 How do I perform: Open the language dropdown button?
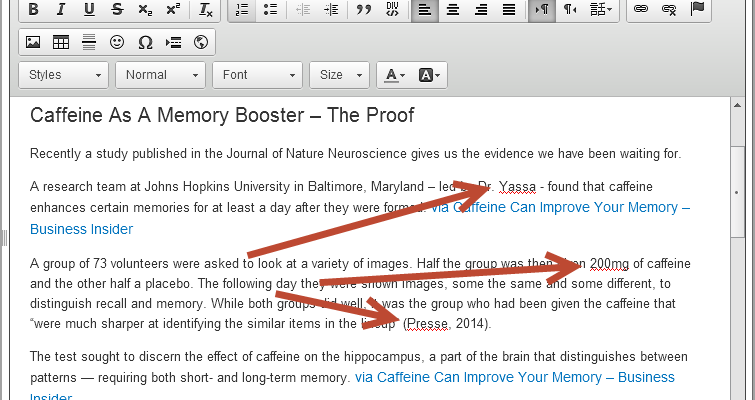tap(601, 9)
